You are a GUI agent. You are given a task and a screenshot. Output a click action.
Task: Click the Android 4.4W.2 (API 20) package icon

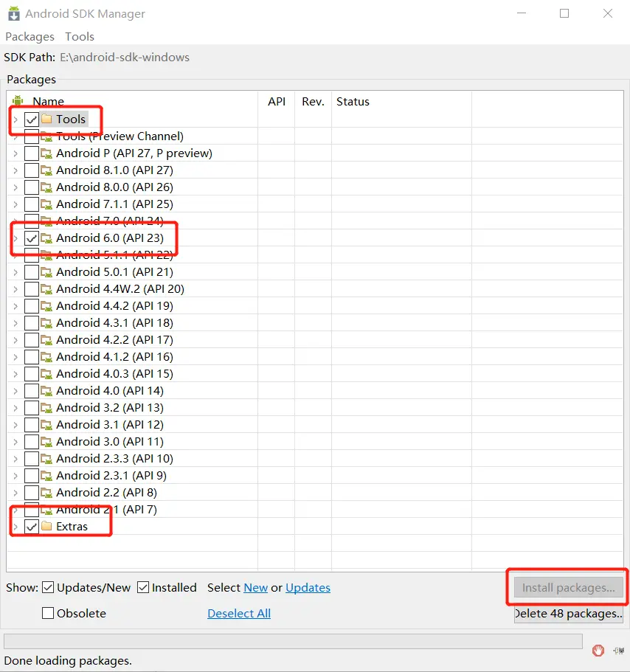tap(46, 289)
